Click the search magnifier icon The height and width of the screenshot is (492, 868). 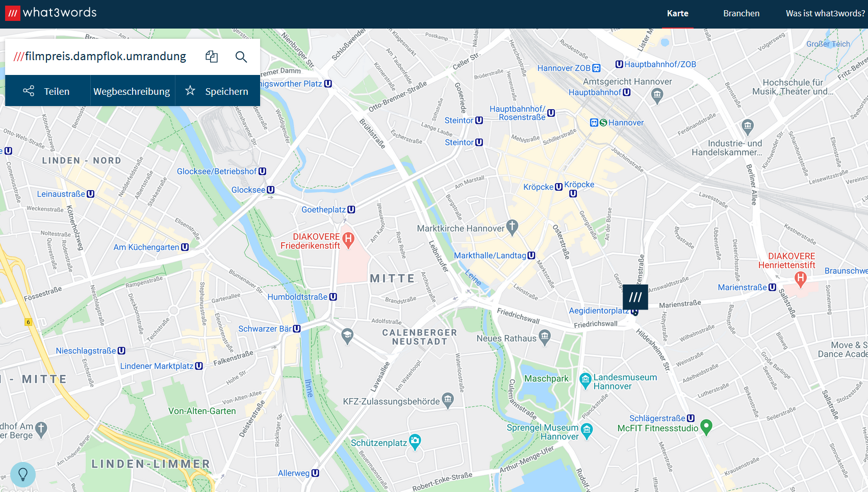(x=241, y=57)
